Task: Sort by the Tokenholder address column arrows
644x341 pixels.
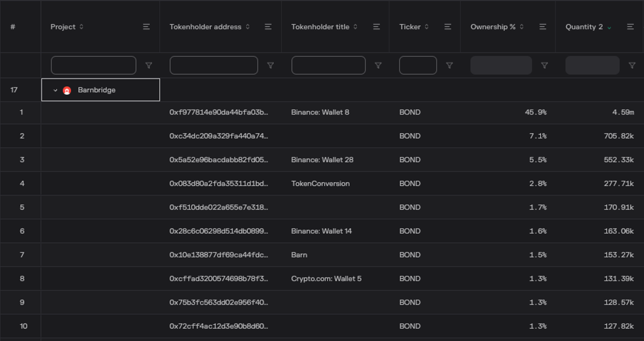Action: coord(247,27)
